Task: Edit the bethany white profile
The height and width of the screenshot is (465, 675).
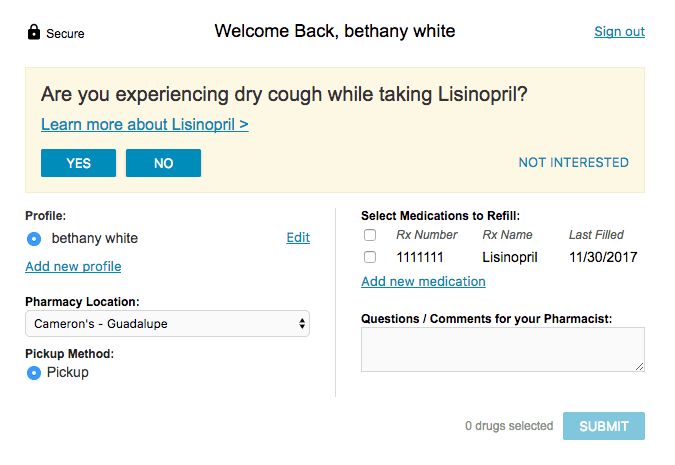Action: [x=298, y=237]
